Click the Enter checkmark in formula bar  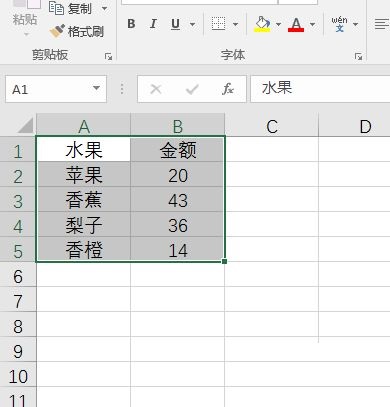(192, 89)
